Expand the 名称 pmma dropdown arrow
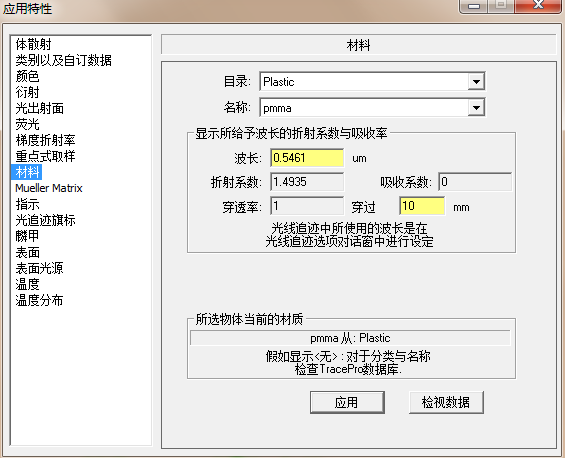 point(476,108)
